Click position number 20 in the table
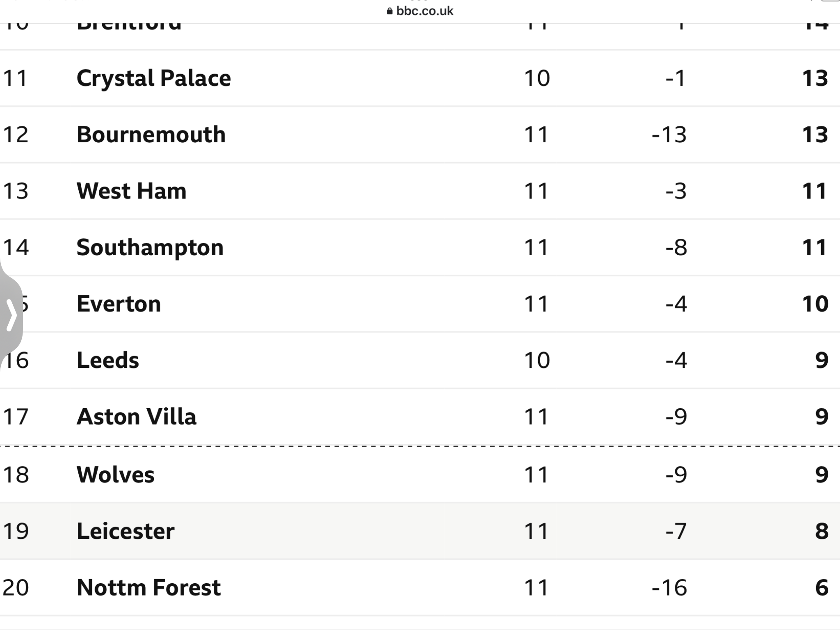Viewport: 840px width, 630px height. pos(16,587)
